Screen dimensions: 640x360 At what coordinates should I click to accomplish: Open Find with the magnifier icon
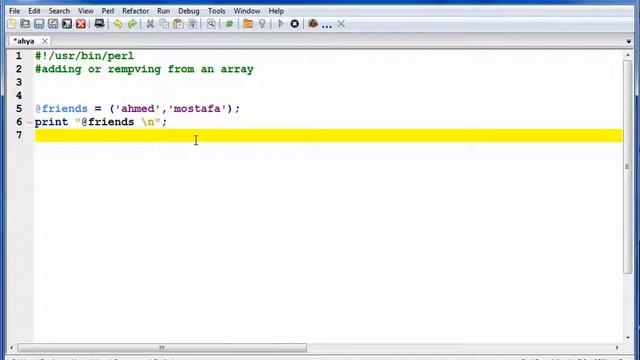click(x=211, y=24)
